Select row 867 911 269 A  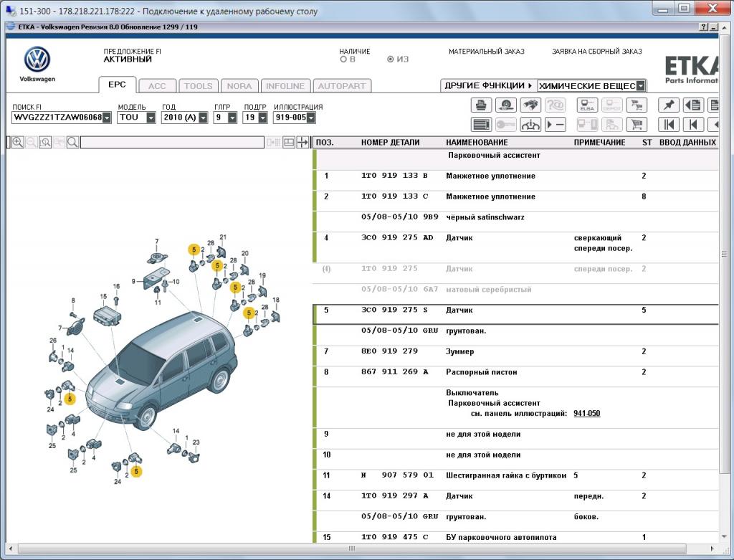[x=516, y=376]
